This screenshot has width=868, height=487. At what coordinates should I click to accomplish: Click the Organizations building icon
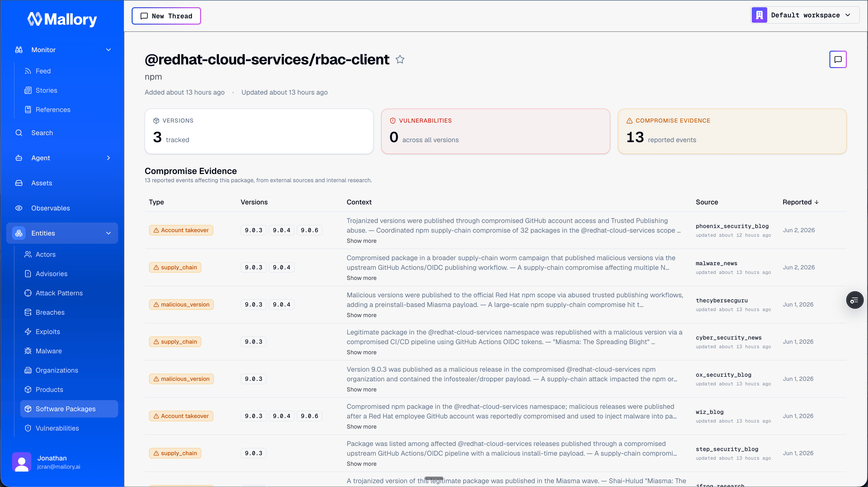28,370
